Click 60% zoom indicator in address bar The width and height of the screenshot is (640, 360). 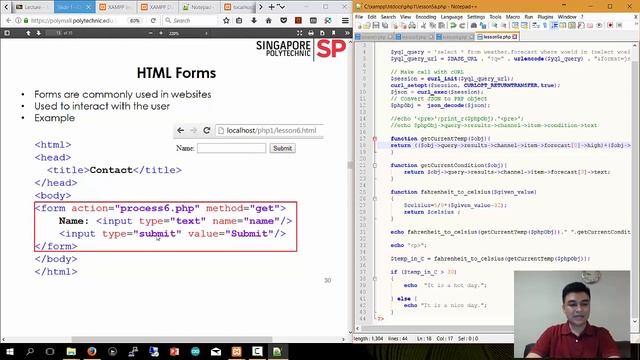pos(135,20)
